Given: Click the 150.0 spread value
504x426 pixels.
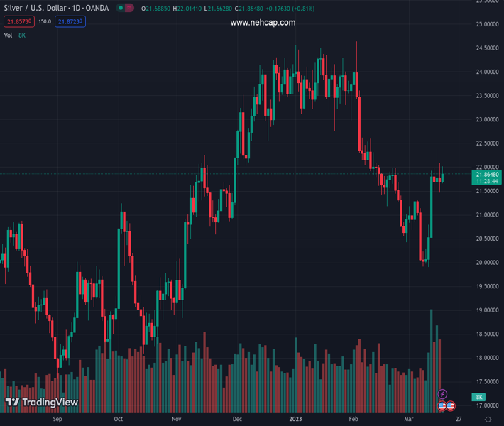Looking at the screenshot, I should coord(45,21).
